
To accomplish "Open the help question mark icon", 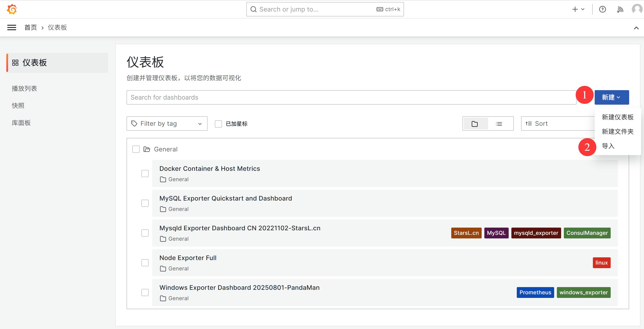I will click(602, 9).
